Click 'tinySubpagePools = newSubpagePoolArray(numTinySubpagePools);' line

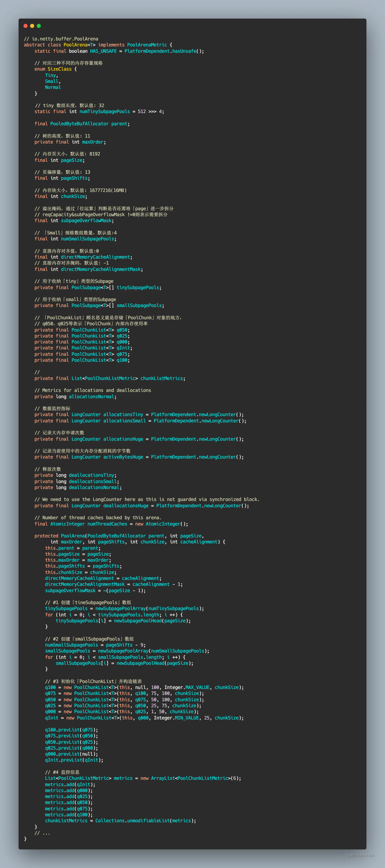[x=125, y=609]
